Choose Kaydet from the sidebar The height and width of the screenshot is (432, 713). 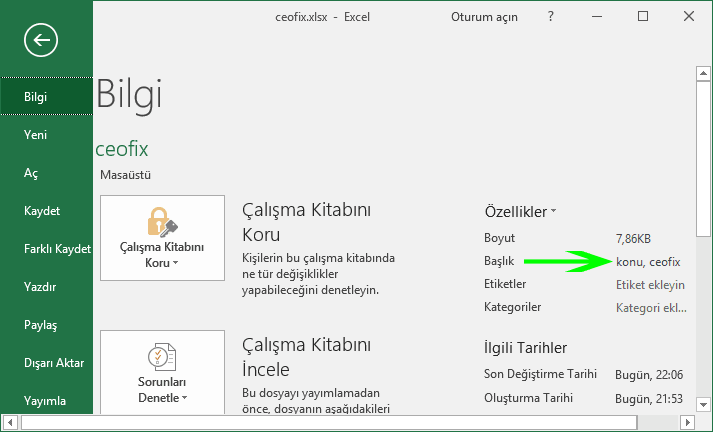46,211
